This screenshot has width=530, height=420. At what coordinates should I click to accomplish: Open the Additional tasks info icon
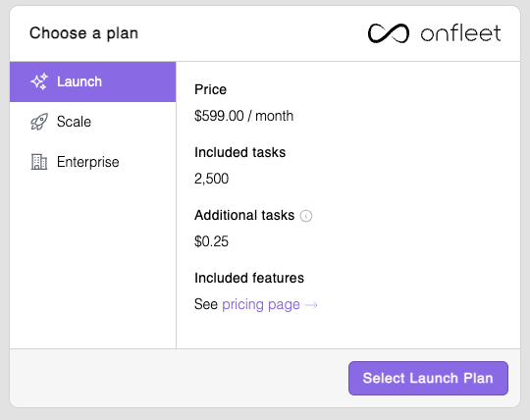(x=306, y=216)
